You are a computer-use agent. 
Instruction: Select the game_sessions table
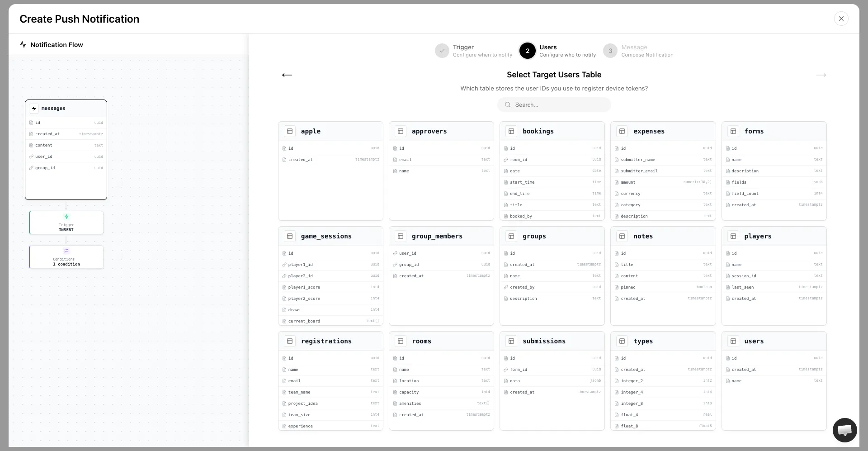(x=330, y=236)
